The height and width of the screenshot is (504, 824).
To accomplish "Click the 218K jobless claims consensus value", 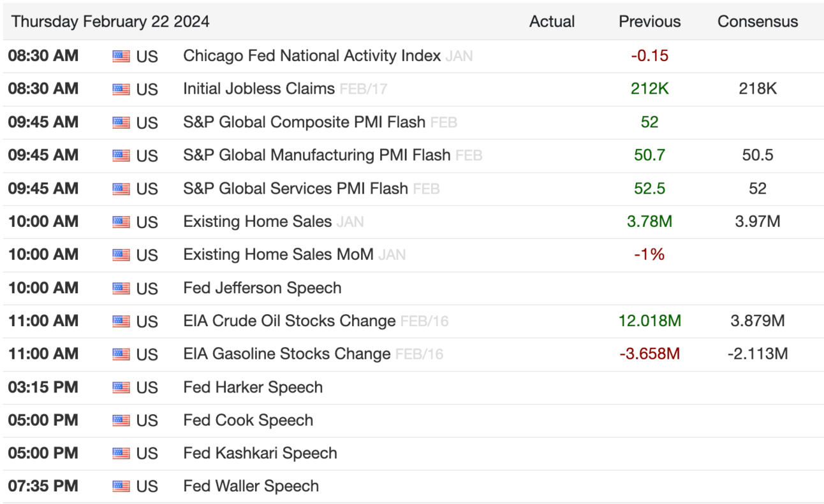I will (758, 89).
